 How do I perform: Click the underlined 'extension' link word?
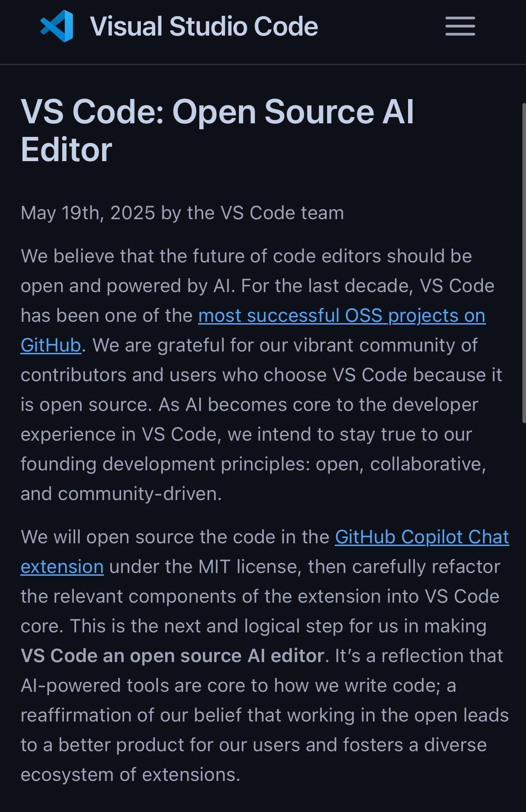[x=62, y=567]
